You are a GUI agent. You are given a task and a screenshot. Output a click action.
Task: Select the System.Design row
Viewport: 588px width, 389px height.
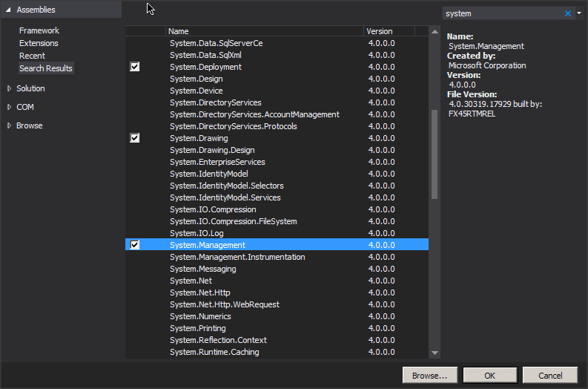(277, 79)
